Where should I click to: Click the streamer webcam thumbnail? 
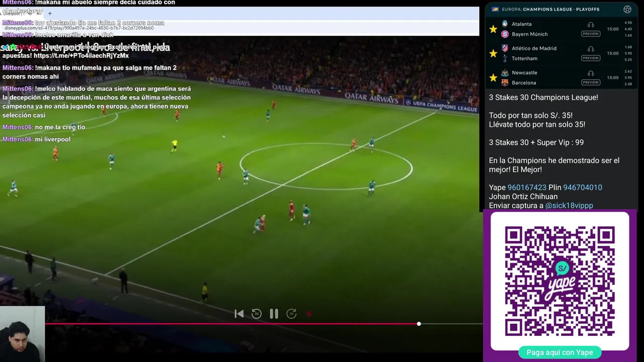click(22, 334)
